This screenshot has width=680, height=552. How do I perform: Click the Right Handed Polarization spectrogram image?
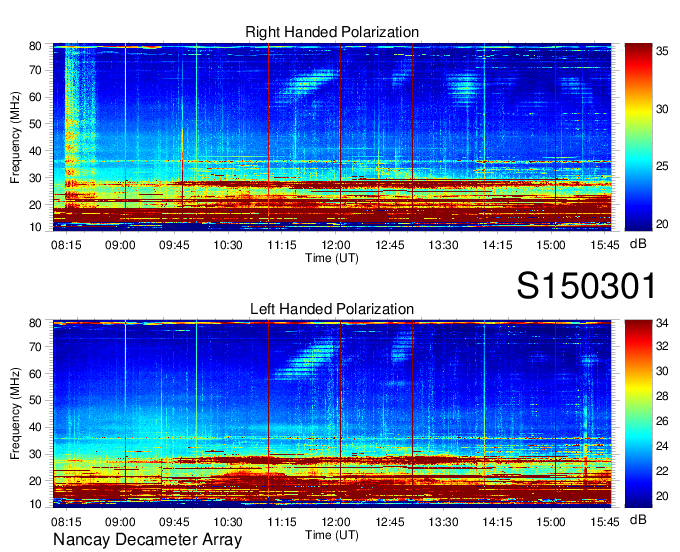[332, 137]
